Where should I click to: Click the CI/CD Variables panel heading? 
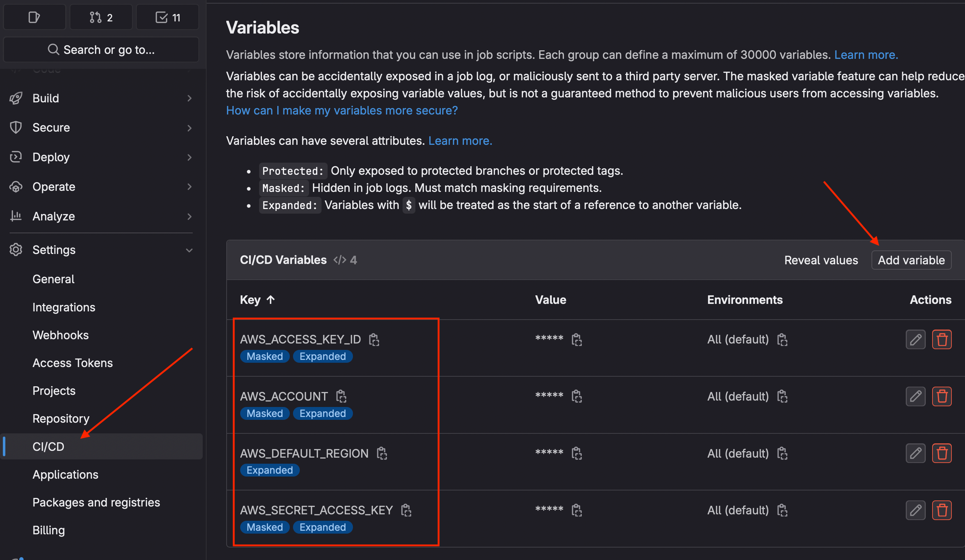(283, 260)
